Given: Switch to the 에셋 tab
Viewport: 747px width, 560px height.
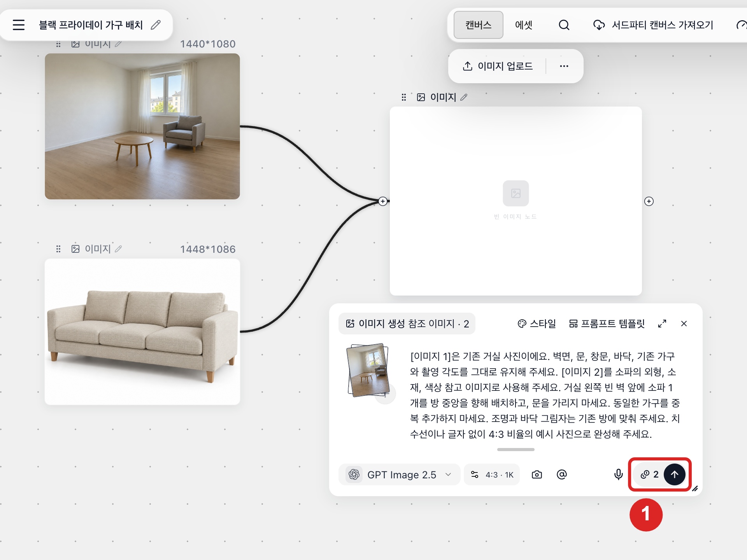Looking at the screenshot, I should (x=524, y=25).
